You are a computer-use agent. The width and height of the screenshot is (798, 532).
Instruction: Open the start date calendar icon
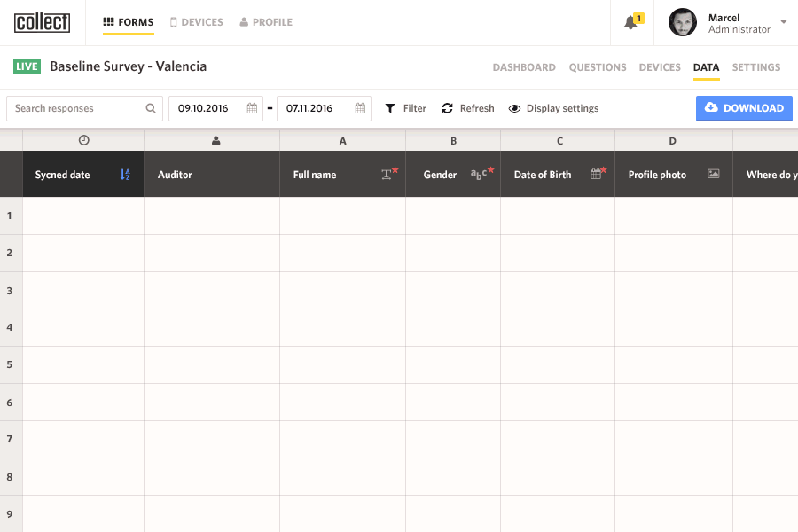252,108
